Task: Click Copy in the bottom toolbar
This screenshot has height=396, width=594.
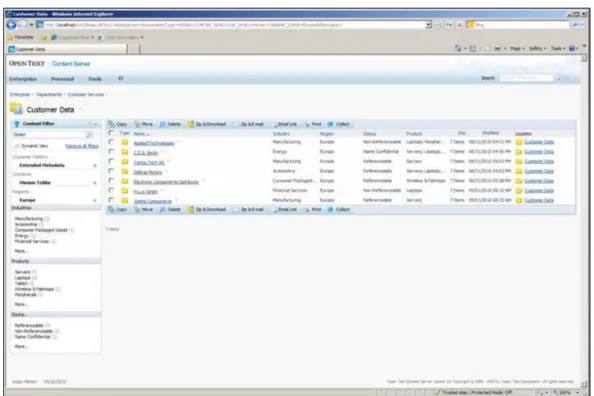Action: coord(117,210)
